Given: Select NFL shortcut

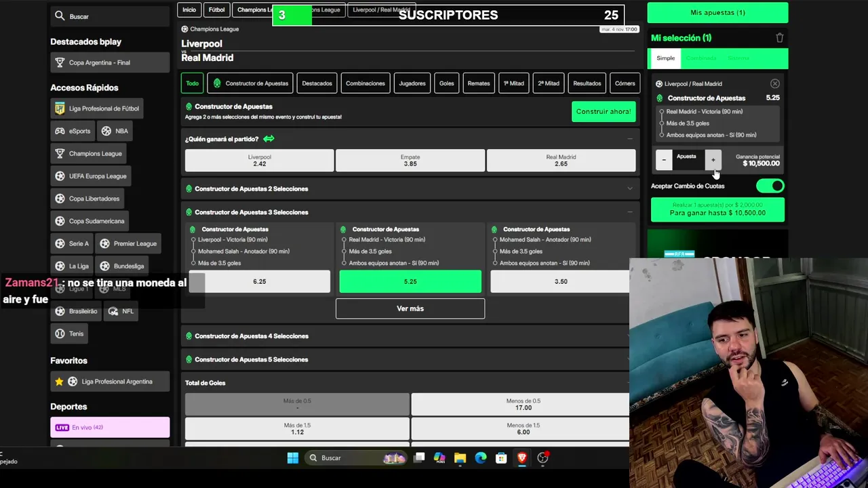Looking at the screenshot, I should click(x=121, y=311).
